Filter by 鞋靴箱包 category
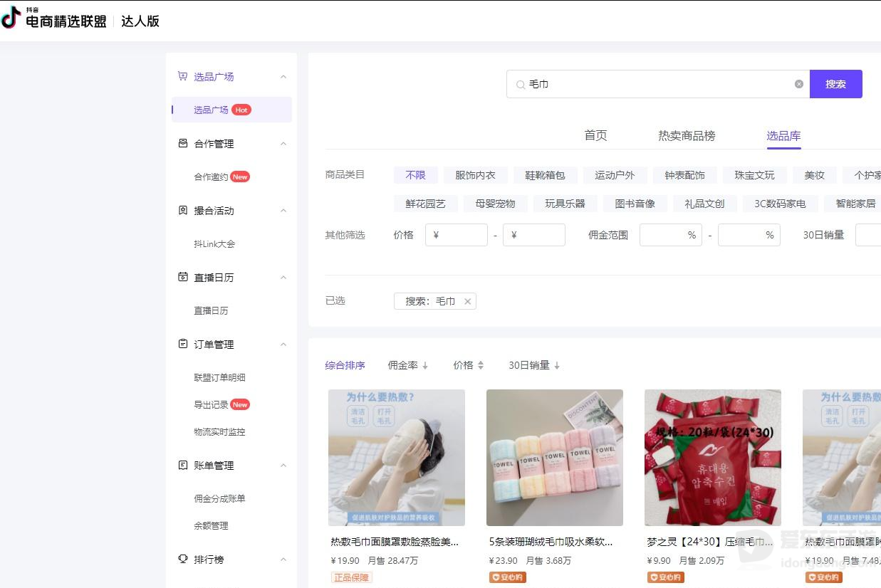881x588 pixels. point(545,175)
